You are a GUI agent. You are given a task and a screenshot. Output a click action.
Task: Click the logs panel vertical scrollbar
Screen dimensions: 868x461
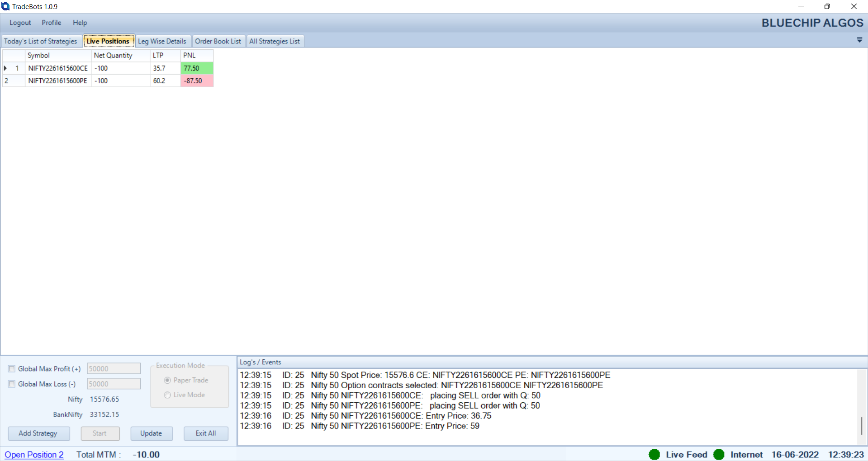tap(862, 426)
